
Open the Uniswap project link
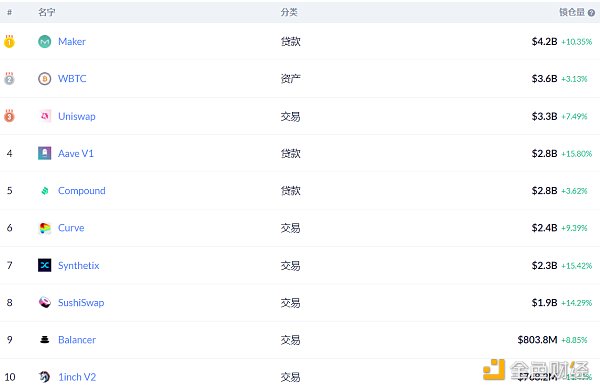(x=77, y=116)
